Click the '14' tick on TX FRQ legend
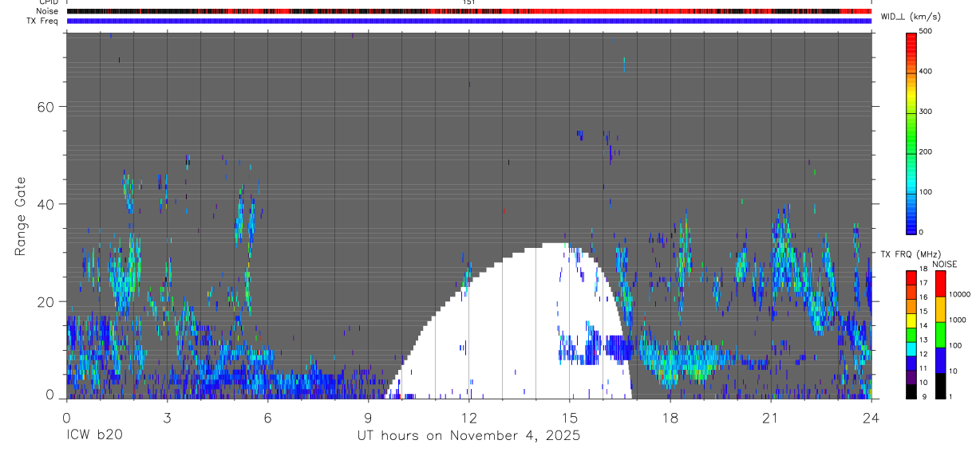This screenshot has width=980, height=452. 924,325
